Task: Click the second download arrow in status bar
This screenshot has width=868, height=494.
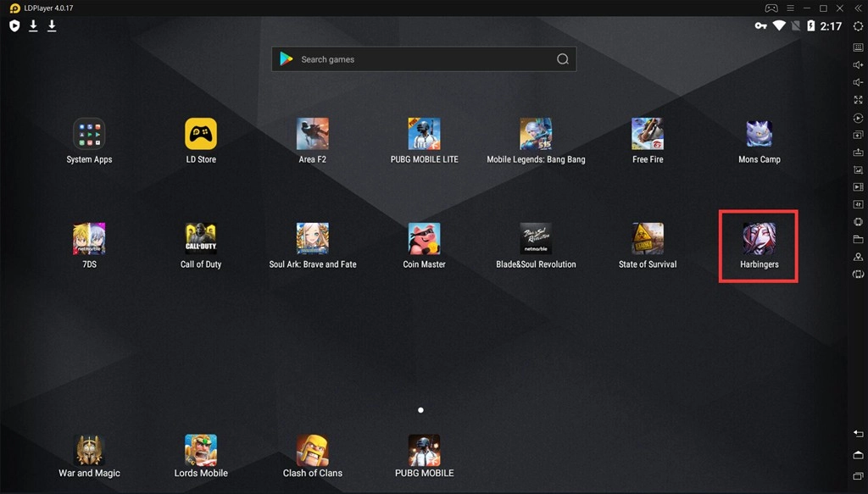Action: pyautogui.click(x=52, y=26)
